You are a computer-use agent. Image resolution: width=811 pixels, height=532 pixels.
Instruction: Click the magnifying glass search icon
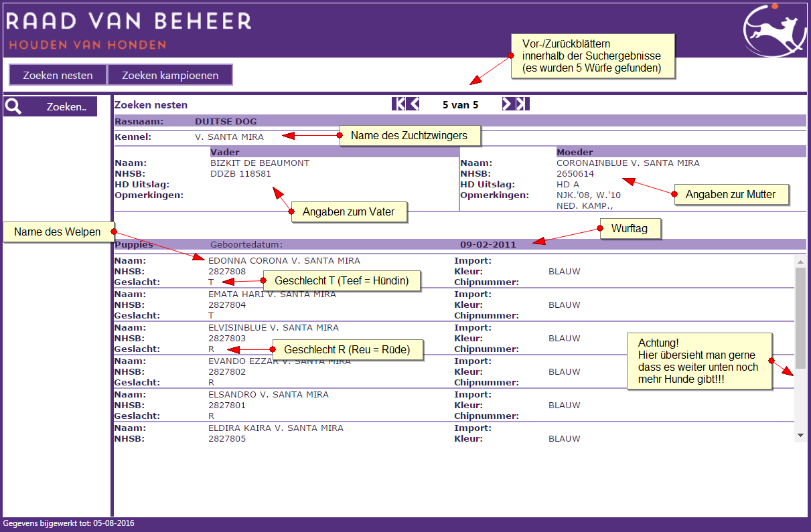click(x=13, y=106)
